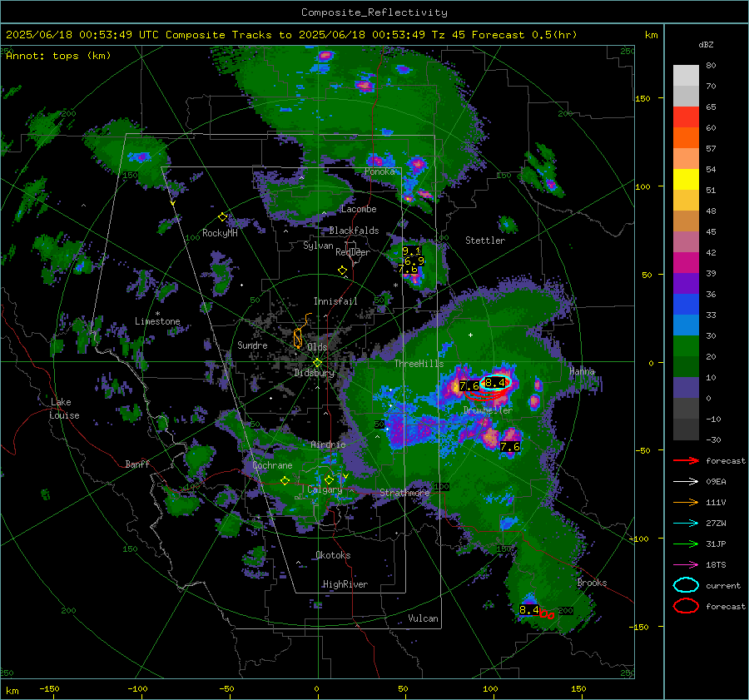Image resolution: width=749 pixels, height=700 pixels.
Task: Click the Banff label
Action: pyautogui.click(x=137, y=464)
